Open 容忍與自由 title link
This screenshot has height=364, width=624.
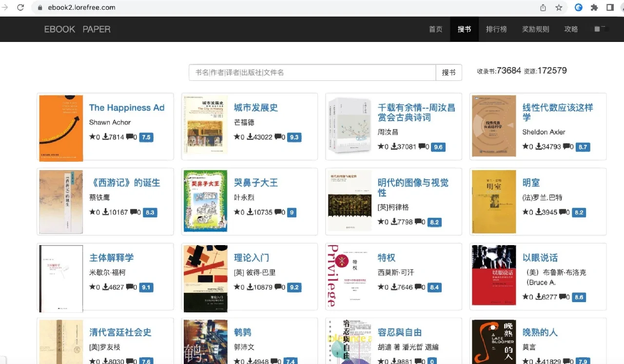tap(400, 332)
